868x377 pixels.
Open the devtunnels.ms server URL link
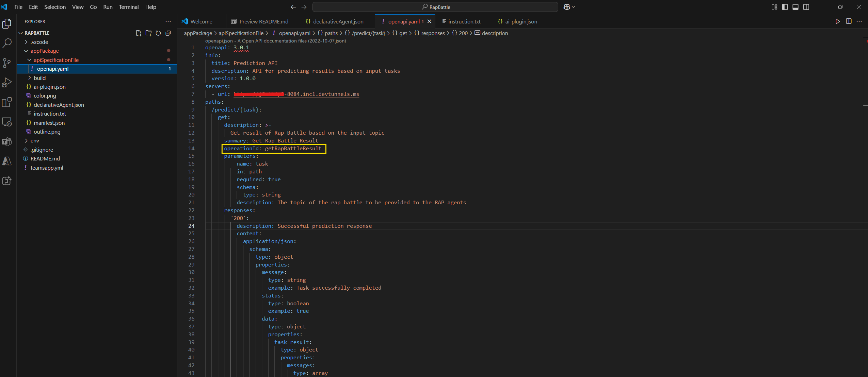tap(296, 94)
